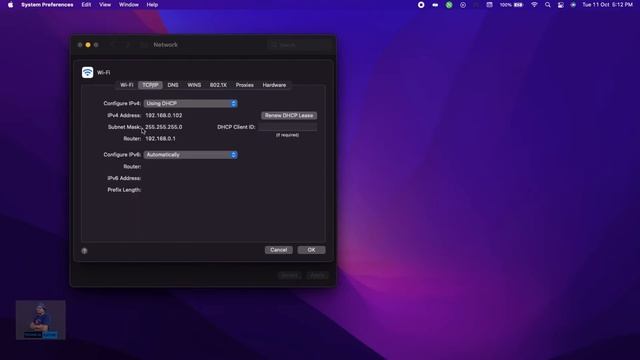
Task: Open the Configure IPv4 dropdown
Action: (x=191, y=104)
